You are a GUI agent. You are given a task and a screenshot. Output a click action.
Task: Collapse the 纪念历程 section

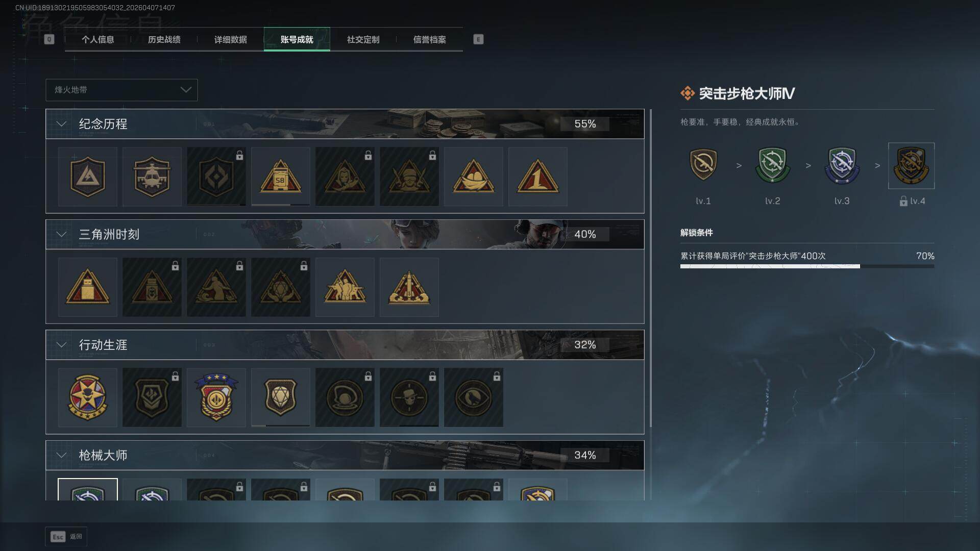point(61,124)
